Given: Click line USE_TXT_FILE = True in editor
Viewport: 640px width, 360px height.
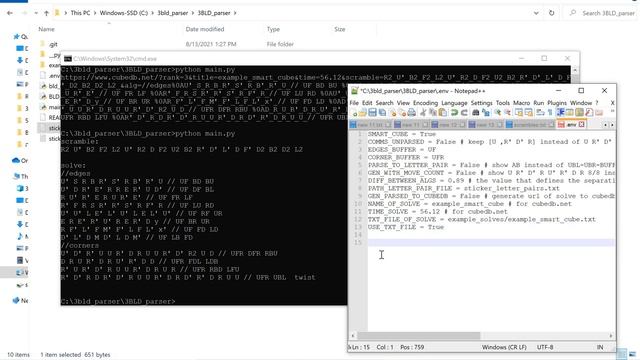Looking at the screenshot, I should pos(406,227).
